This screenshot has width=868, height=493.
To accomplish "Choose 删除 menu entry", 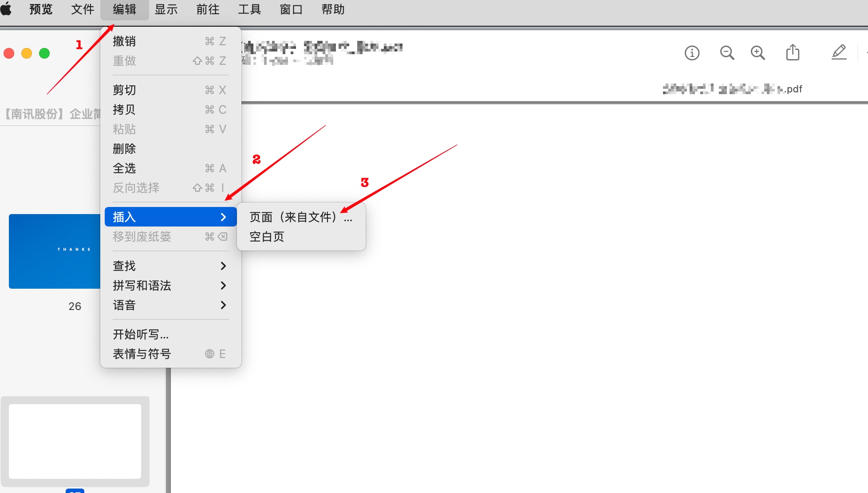I will (x=171, y=149).
